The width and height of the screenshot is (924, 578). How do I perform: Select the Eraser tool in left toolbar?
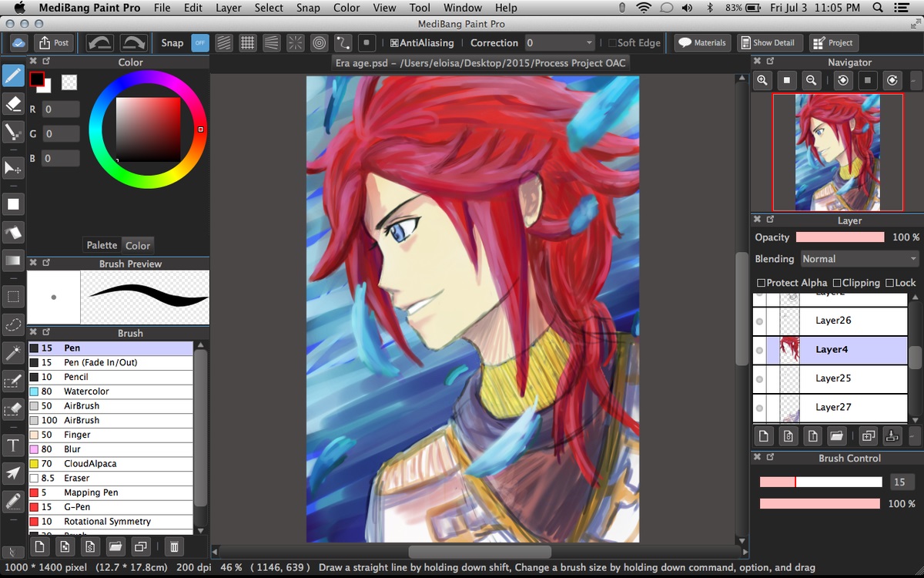(x=13, y=104)
